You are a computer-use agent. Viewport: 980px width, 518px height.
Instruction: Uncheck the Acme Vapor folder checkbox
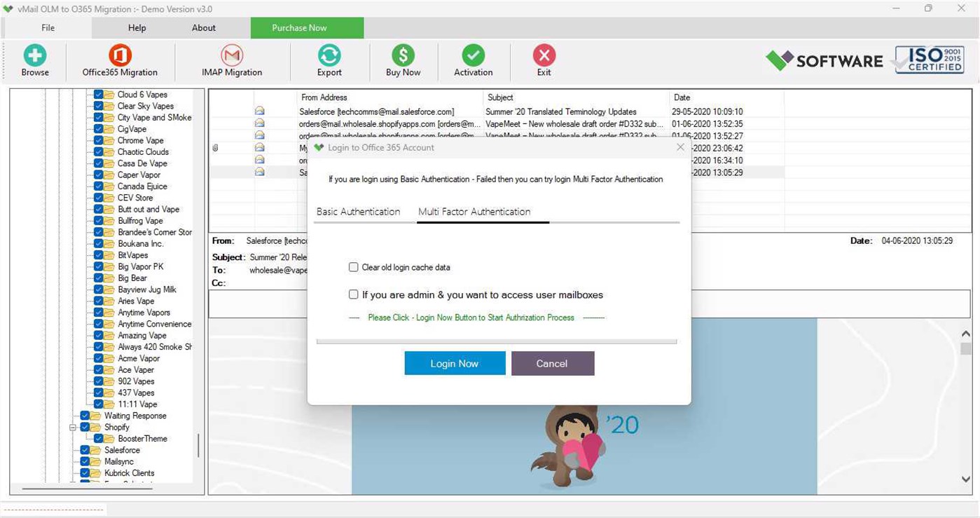pos(98,358)
